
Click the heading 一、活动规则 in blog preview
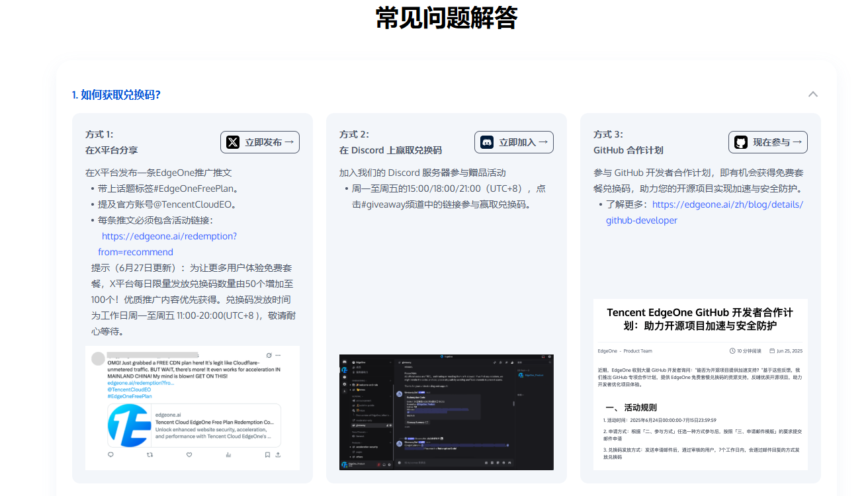pos(631,407)
